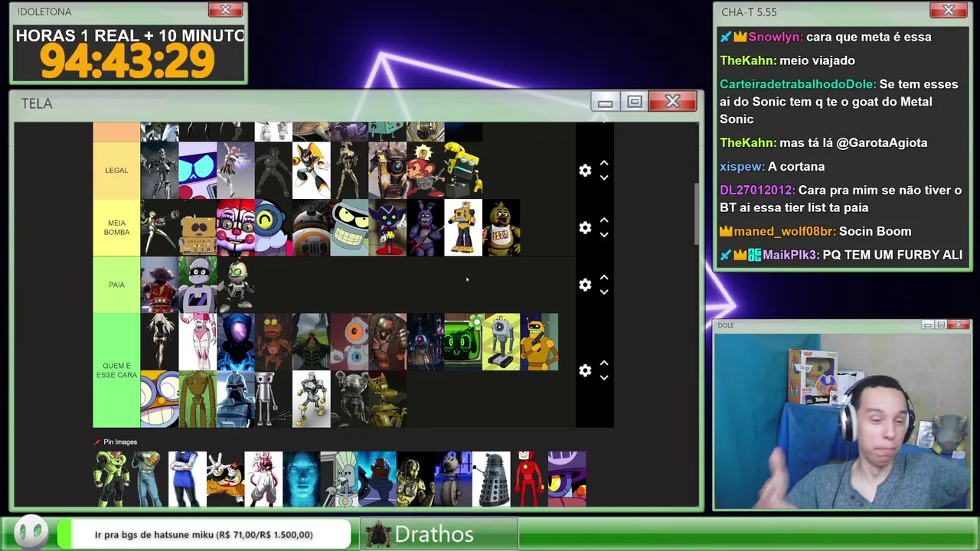Click Snowlyn's username in chat
Screen dimensions: 980x551
tap(776, 37)
